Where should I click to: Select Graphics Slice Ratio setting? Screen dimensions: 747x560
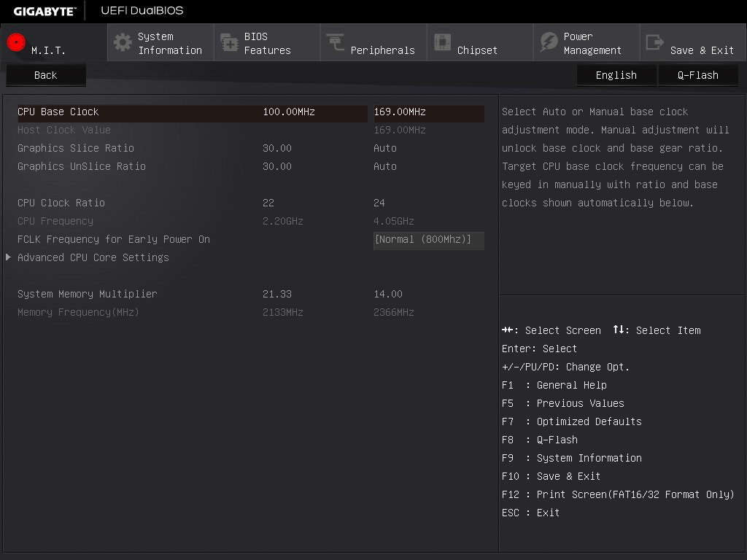click(76, 148)
